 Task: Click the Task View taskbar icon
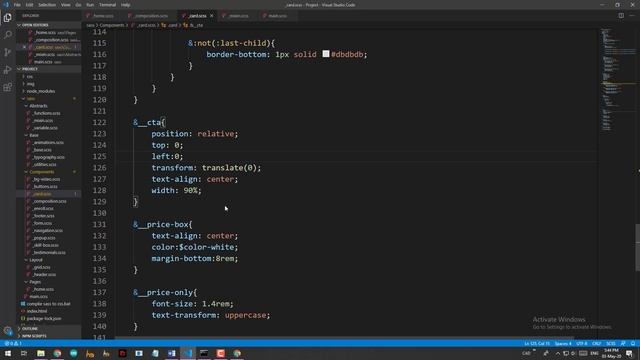tap(24, 353)
